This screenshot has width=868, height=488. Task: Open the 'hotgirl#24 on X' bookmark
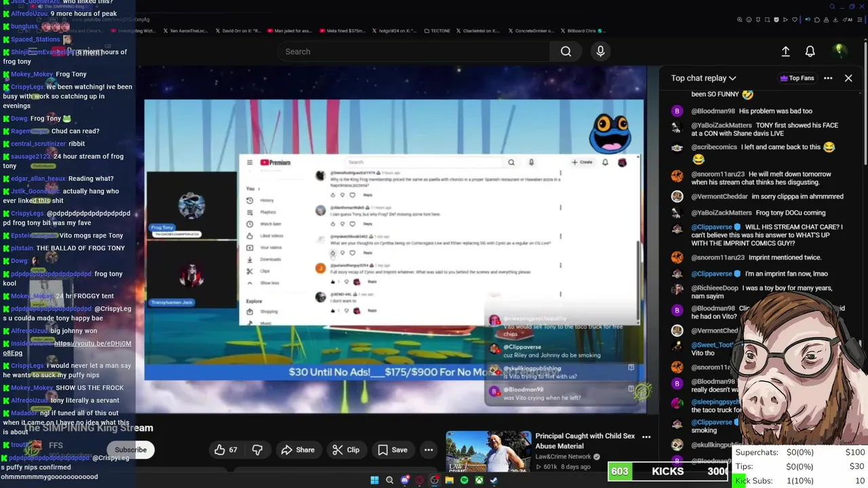coord(393,30)
